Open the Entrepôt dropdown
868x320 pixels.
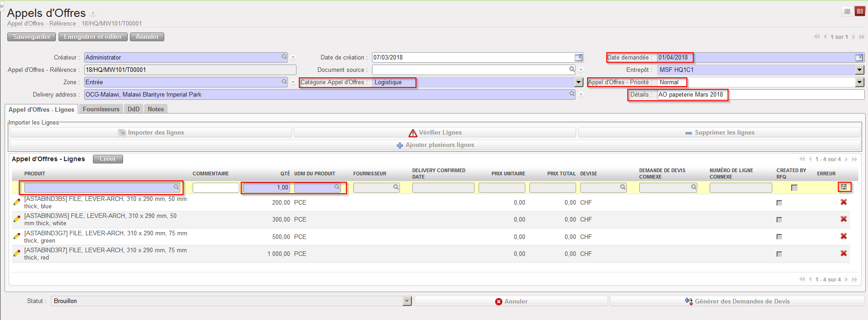tap(859, 70)
